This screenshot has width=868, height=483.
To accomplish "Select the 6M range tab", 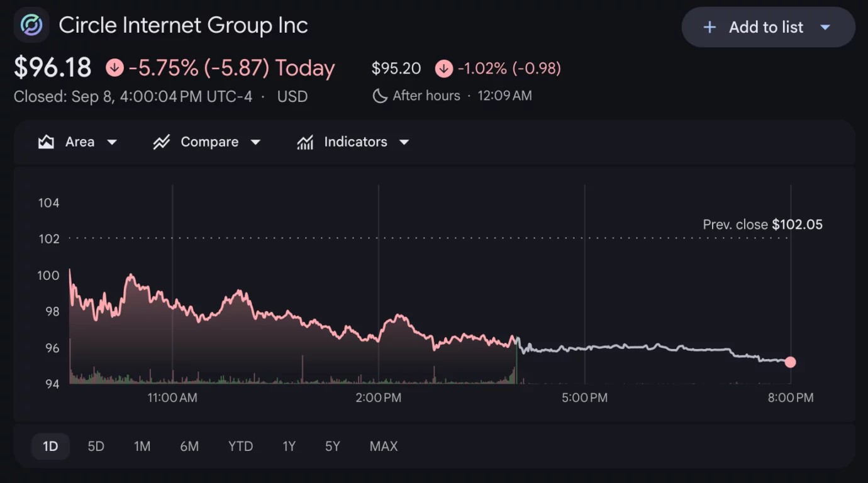I will [x=189, y=447].
